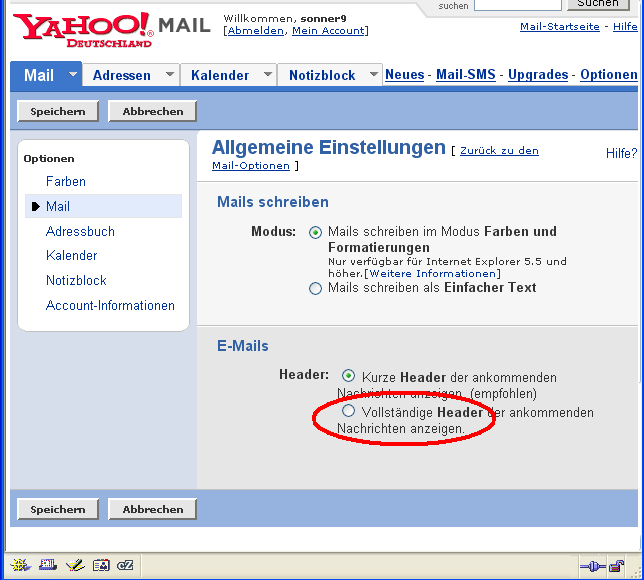Enable Vollständige Header radio option
The image size is (644, 580).
click(348, 410)
